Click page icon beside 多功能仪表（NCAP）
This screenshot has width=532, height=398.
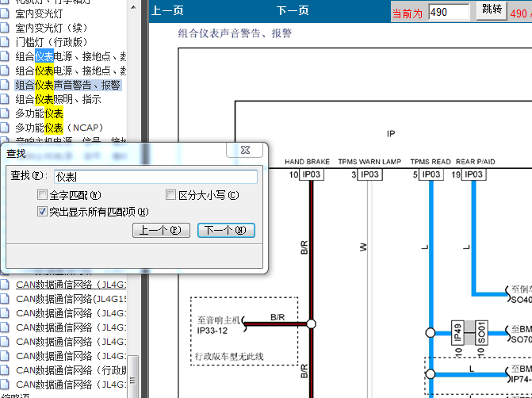coord(5,128)
